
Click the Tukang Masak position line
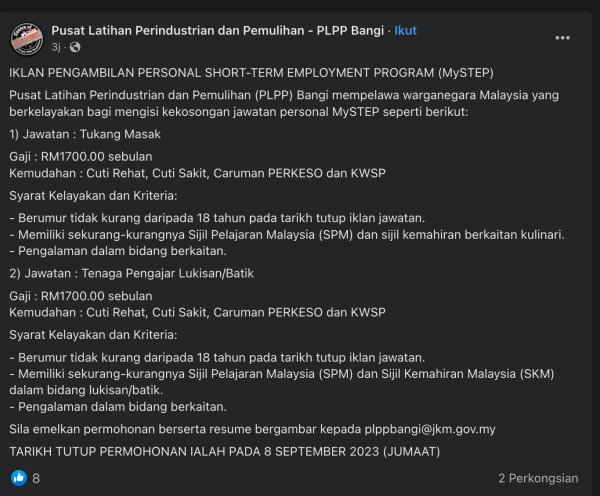click(84, 133)
